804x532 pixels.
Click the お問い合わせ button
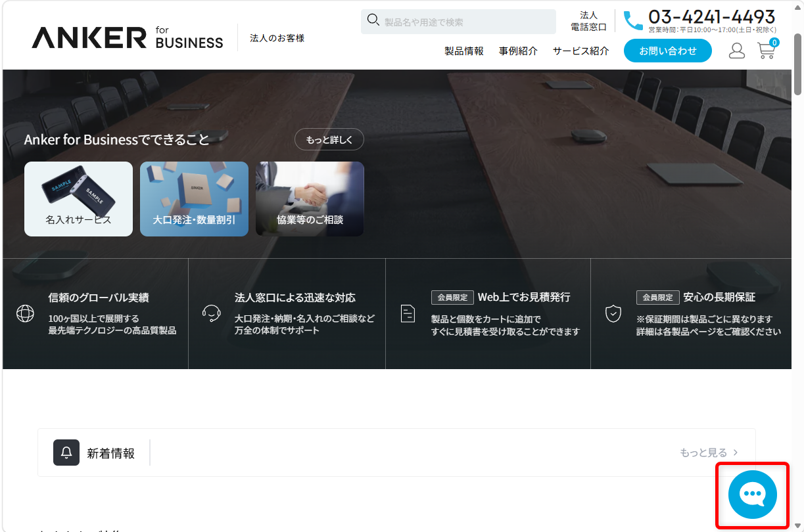[x=668, y=51]
